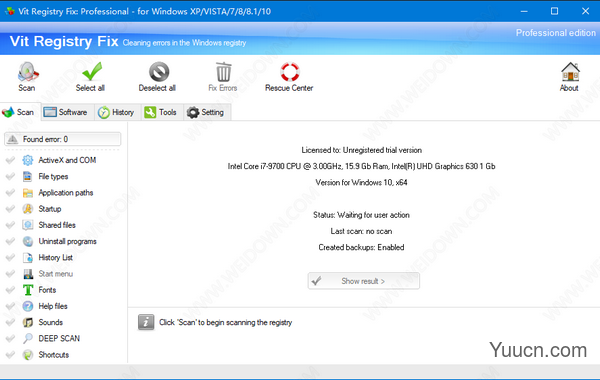Select the 'DEEP SCAN' label
The width and height of the screenshot is (600, 380).
(59, 338)
